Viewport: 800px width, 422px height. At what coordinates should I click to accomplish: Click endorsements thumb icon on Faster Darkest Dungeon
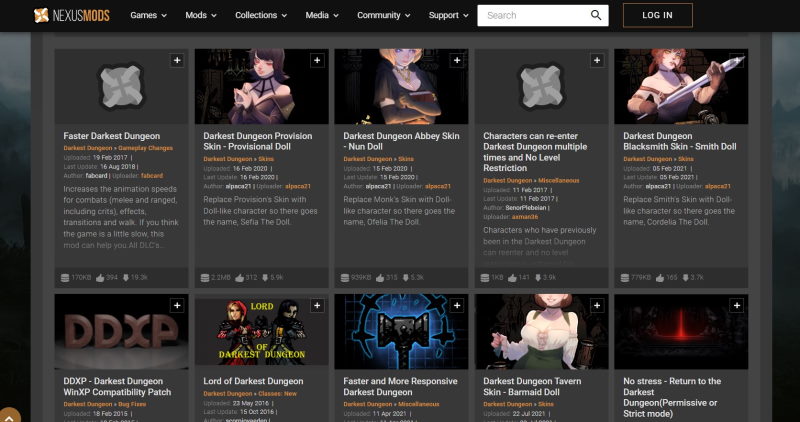[x=100, y=278]
